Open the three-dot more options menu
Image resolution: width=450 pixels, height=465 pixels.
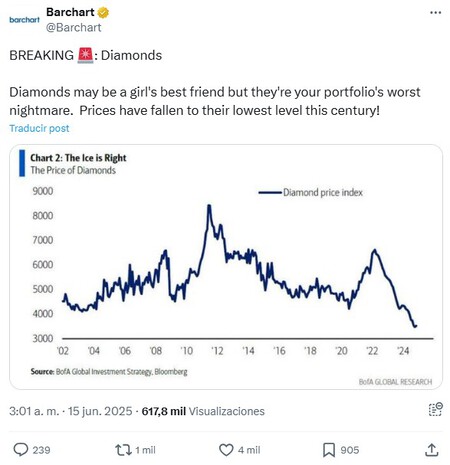tap(435, 13)
